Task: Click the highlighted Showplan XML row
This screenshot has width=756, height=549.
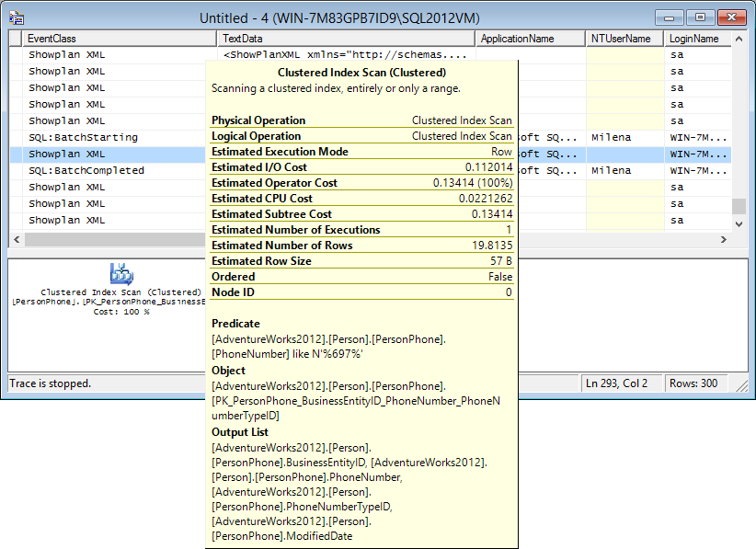Action: (66, 154)
